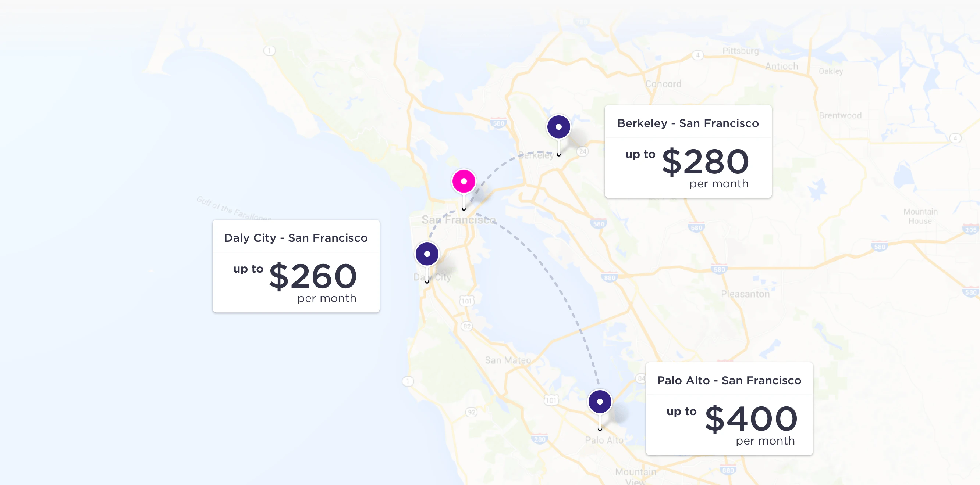Screen dimensions: 980x485
Task: Click the purple Palo Alto map pin
Action: point(600,402)
